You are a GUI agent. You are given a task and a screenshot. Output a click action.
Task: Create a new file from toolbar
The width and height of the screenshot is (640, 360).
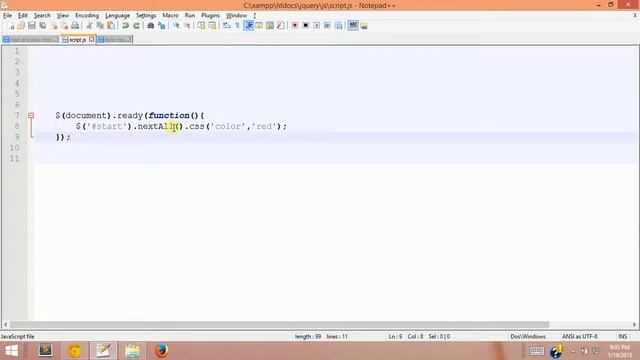pos(11,26)
